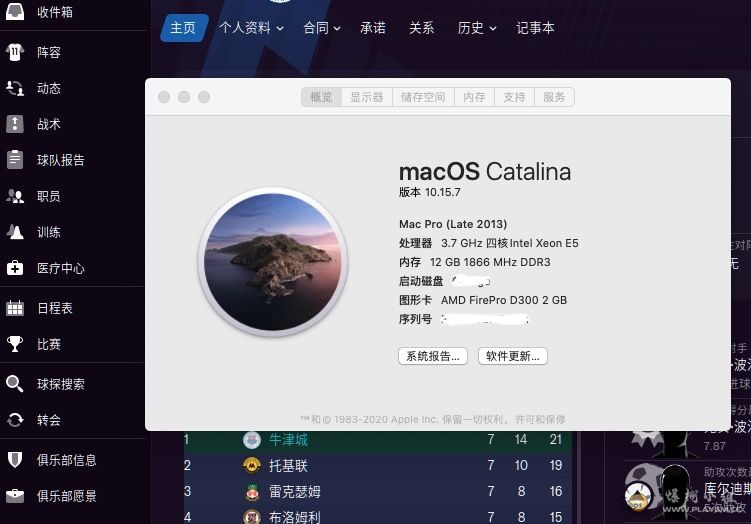
Task: Select the 布洛姆利 team name in table
Action: pyautogui.click(x=295, y=517)
